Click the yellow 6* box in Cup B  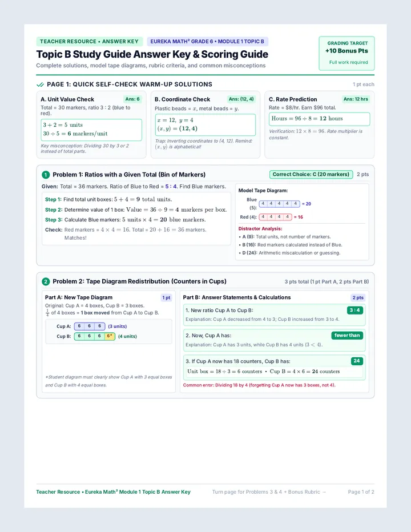[110, 336]
